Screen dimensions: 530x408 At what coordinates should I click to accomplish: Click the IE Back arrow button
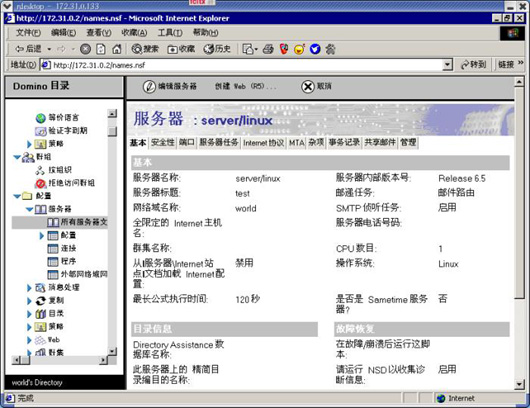pyautogui.click(x=28, y=49)
